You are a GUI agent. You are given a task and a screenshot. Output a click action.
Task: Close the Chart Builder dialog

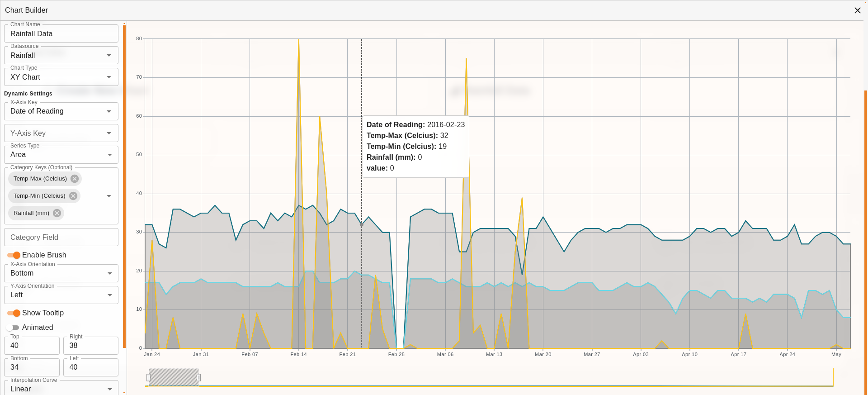click(857, 10)
